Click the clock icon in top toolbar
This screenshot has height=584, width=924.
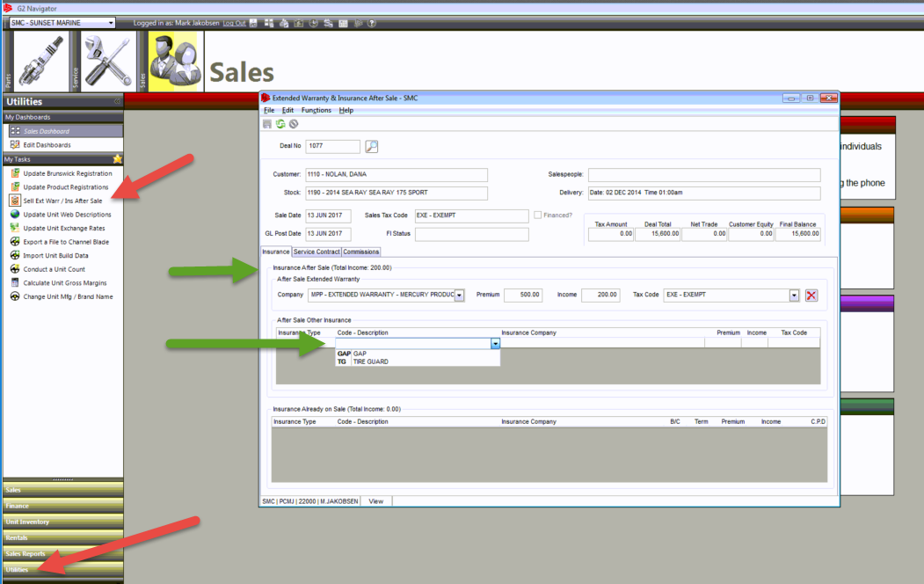click(314, 23)
